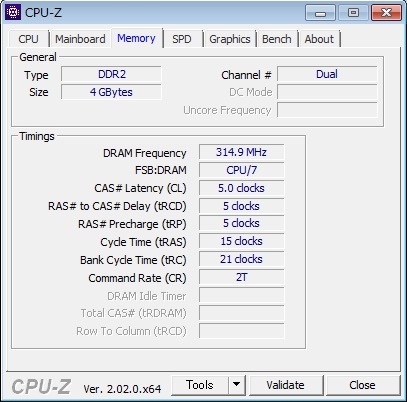Click the Close button at bottom
407x402 pixels.
(362, 385)
